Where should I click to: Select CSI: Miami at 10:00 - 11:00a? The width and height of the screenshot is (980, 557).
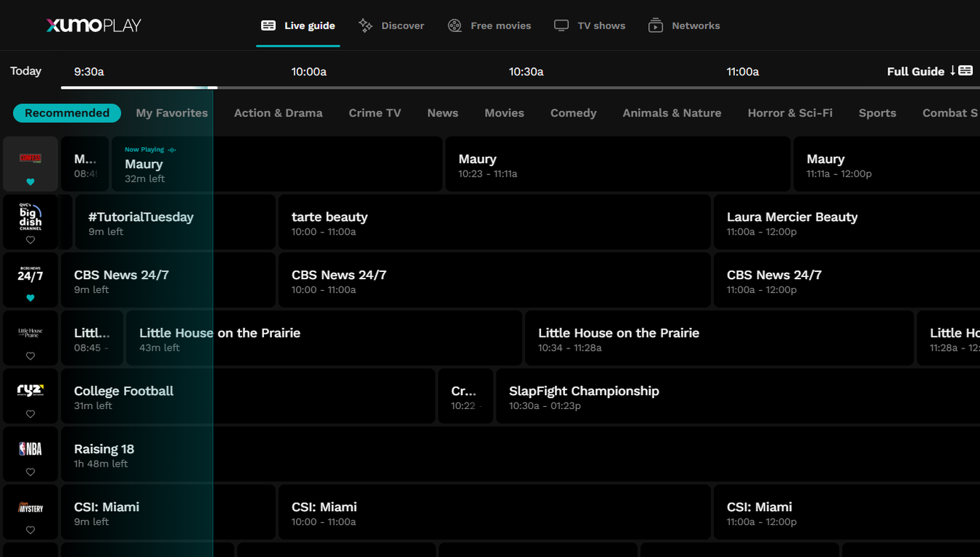point(494,513)
